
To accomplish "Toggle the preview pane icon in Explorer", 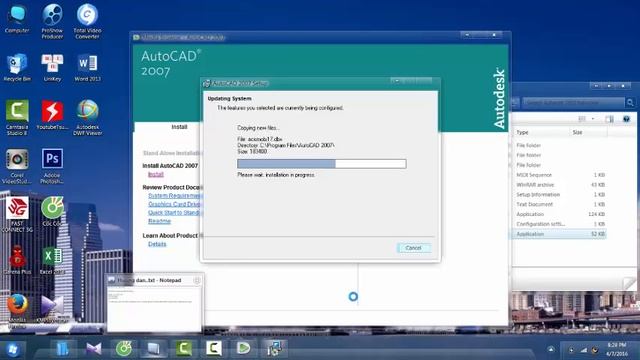I will click(x=609, y=119).
